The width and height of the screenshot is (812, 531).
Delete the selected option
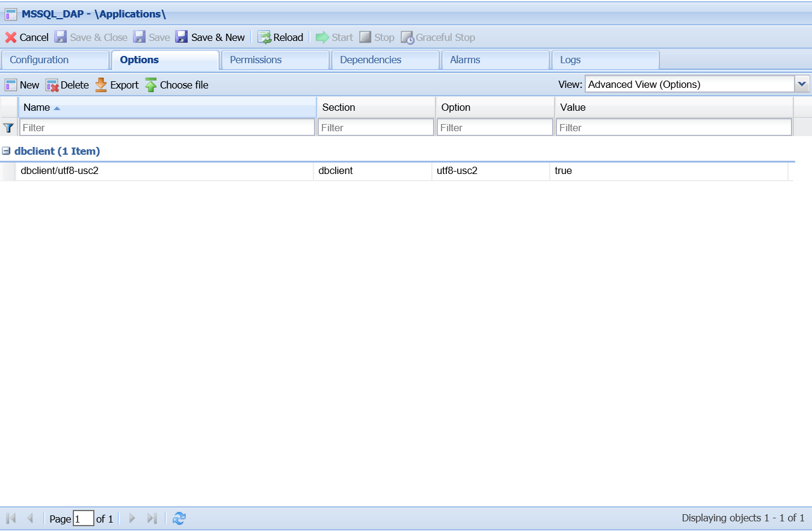pyautogui.click(x=67, y=85)
